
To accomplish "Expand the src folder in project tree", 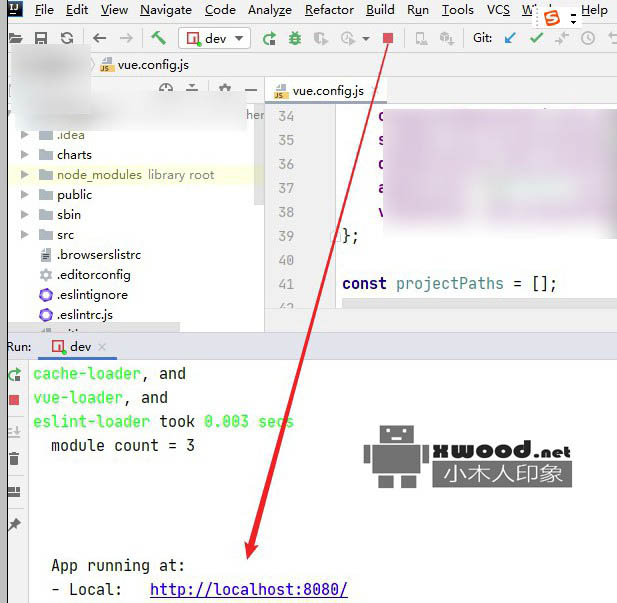I will point(26,235).
